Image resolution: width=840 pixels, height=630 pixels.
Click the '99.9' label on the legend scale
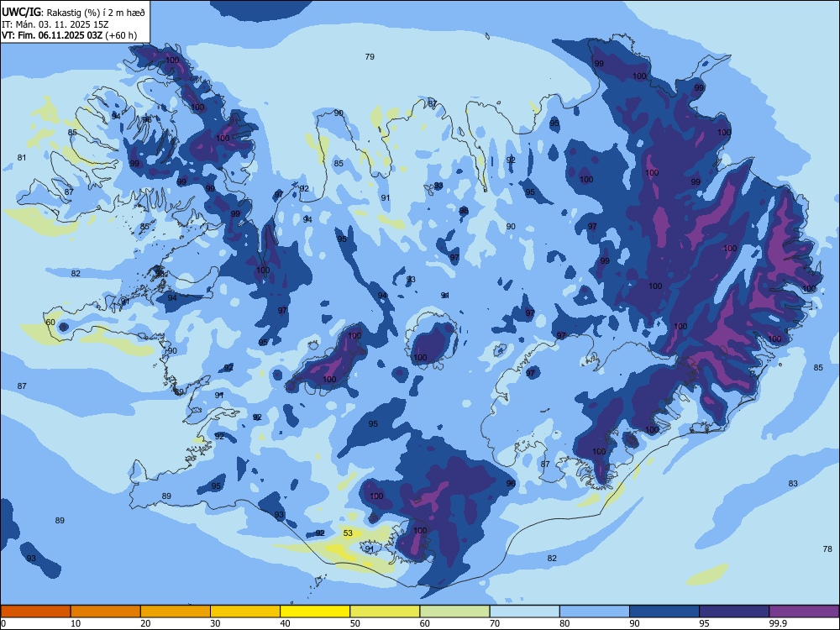click(778, 623)
